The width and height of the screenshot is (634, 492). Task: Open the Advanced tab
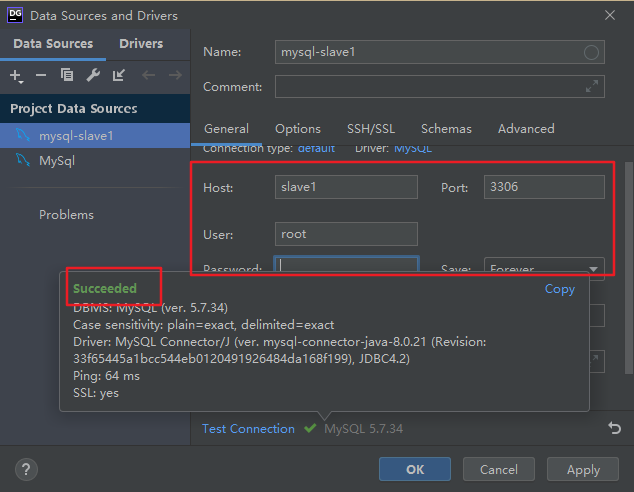(x=526, y=129)
